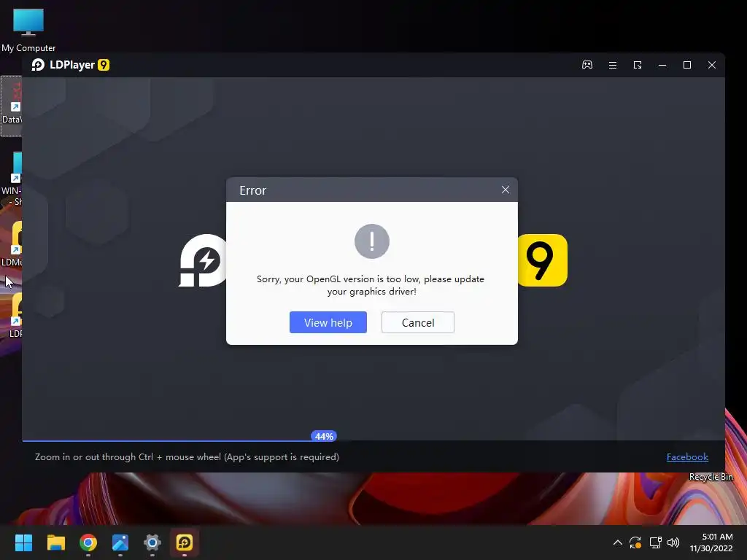The height and width of the screenshot is (560, 747).
Task: Cancel the OpenGL error dialog
Action: (x=418, y=322)
